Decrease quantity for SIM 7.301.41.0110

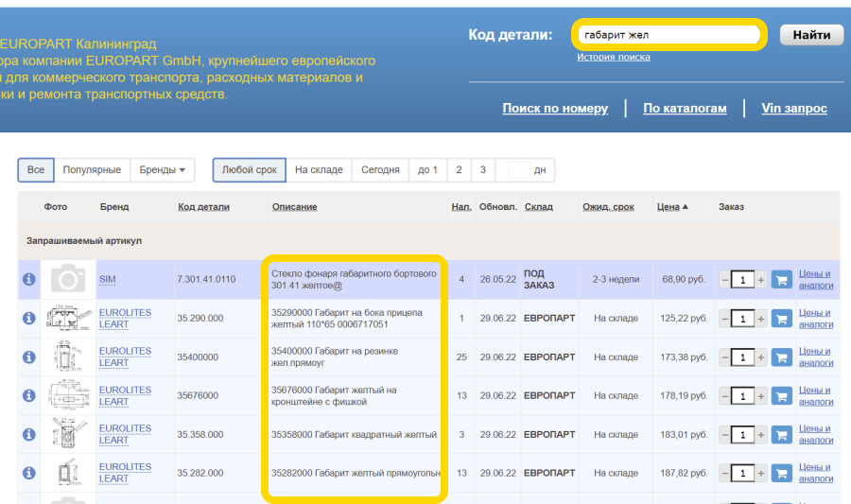[725, 280]
